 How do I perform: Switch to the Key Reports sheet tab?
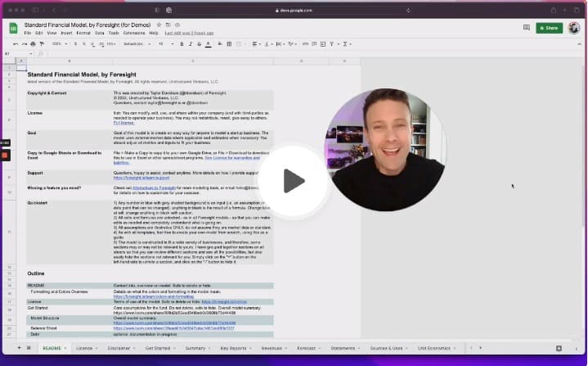click(235, 348)
